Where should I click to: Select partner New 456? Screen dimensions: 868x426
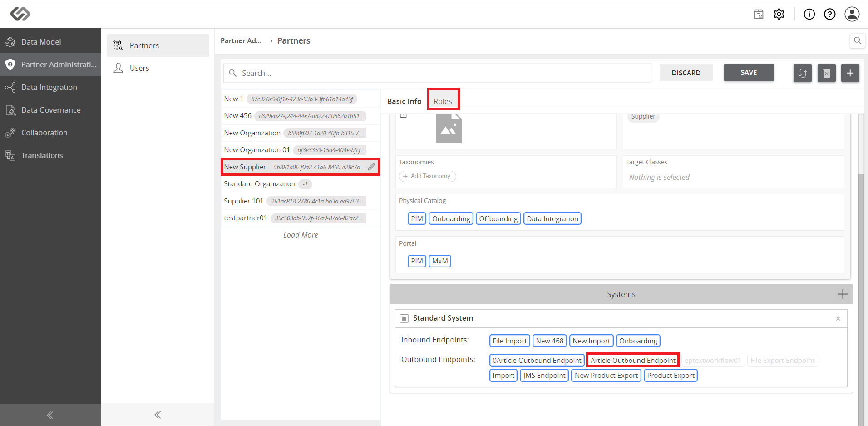(x=300, y=116)
